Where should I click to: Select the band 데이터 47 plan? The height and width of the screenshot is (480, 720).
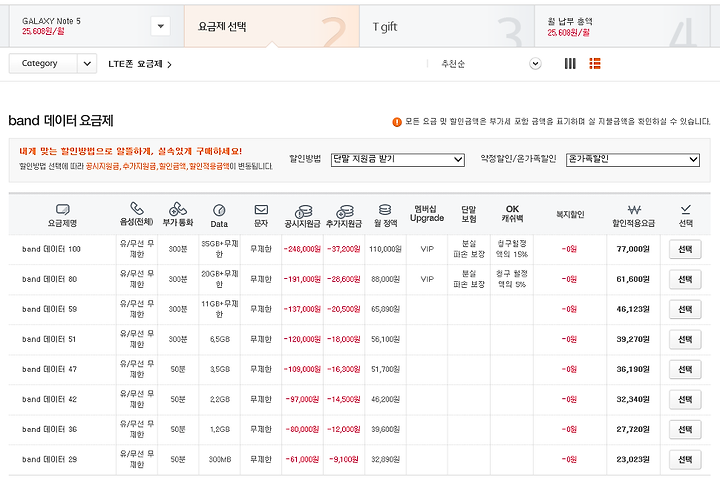pos(685,369)
